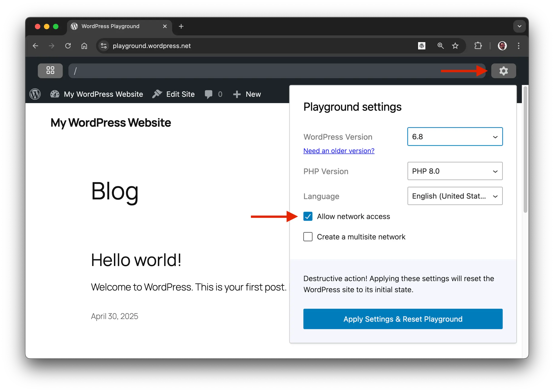Click the site manager grid icon
Screen dimensions: 554x392
(50, 71)
